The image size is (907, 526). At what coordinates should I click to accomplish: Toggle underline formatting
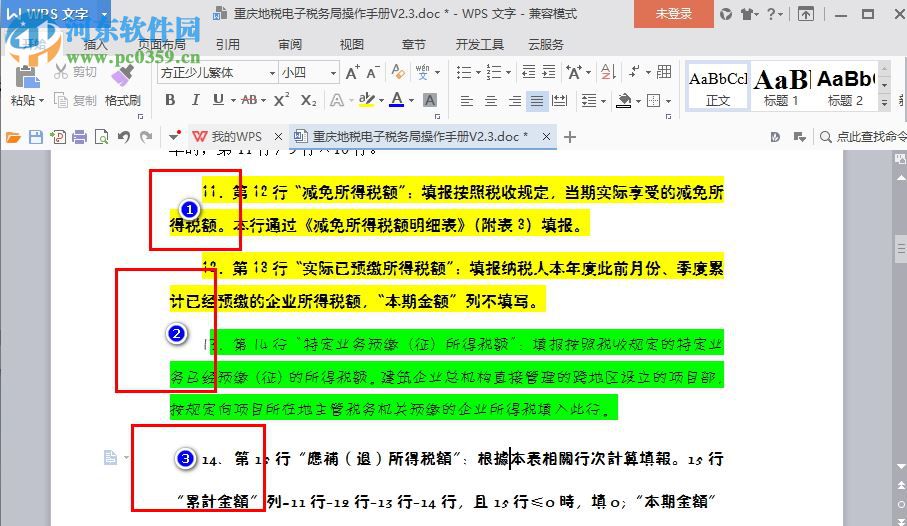[x=218, y=100]
